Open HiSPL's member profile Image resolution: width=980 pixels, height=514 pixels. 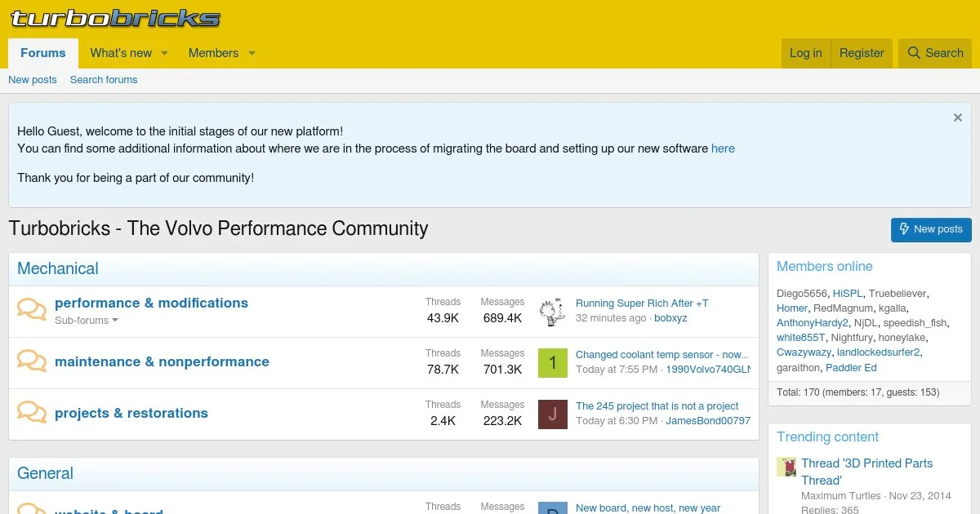coord(848,294)
